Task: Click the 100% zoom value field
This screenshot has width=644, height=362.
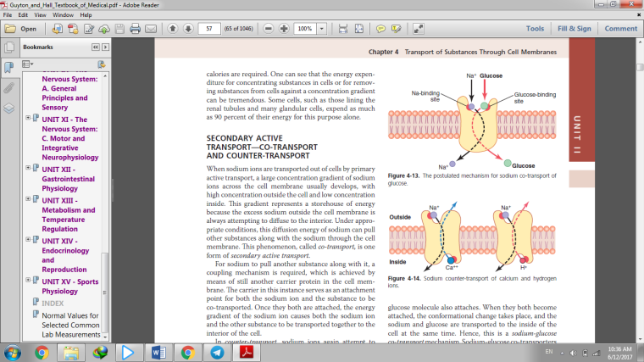Action: coord(305,29)
